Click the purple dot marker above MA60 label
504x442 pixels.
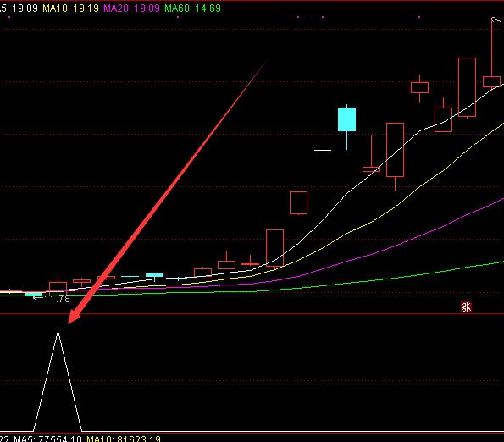coord(178,17)
